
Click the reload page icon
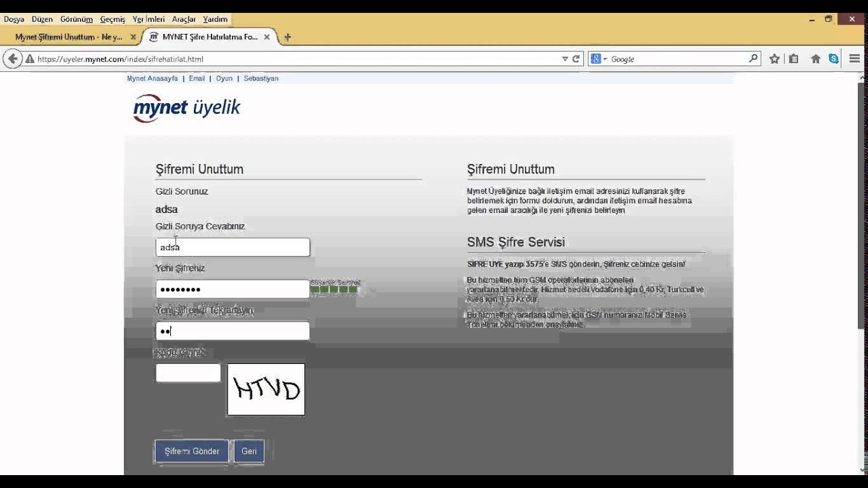pyautogui.click(x=576, y=59)
